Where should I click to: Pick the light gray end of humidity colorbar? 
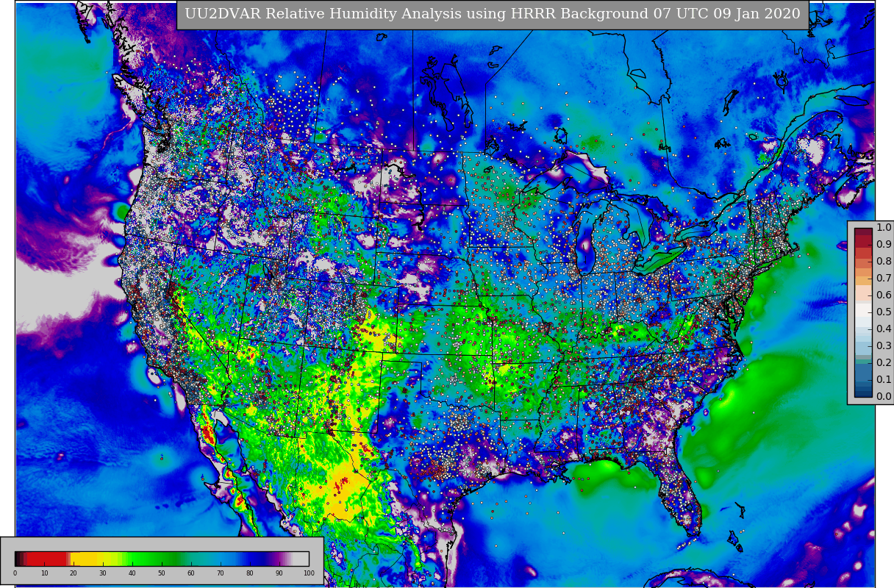(x=301, y=559)
